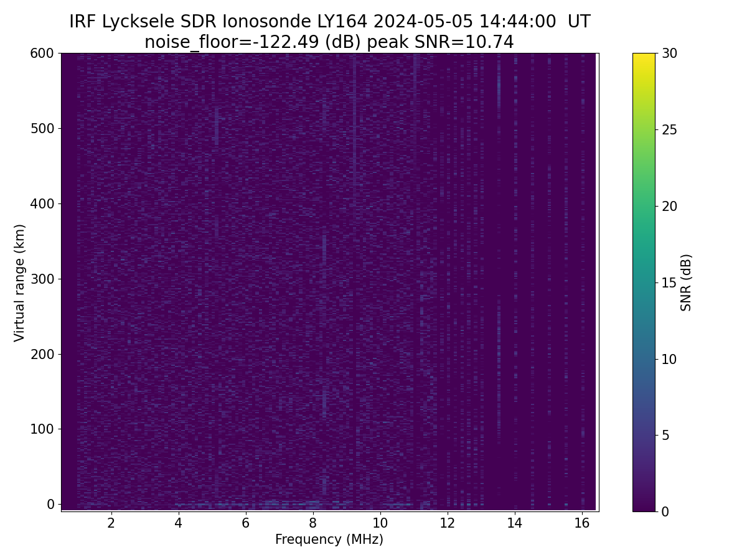This screenshot has height=560, width=747.
Task: Click the x-axis tick label 8
Action: (x=312, y=523)
